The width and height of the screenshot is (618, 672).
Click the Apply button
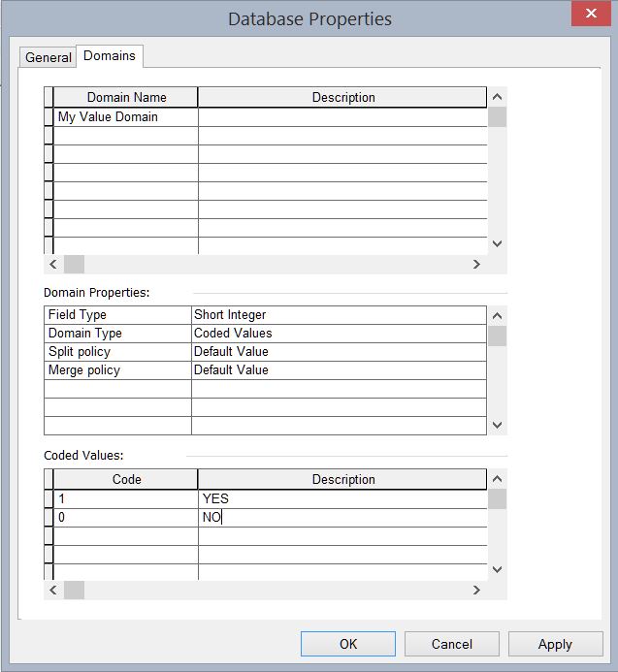(555, 644)
